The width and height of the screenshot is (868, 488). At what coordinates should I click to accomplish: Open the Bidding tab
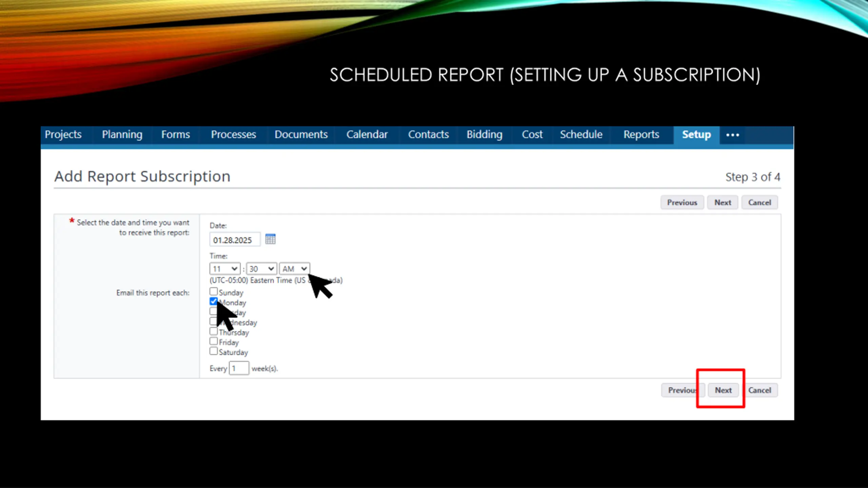coord(485,135)
